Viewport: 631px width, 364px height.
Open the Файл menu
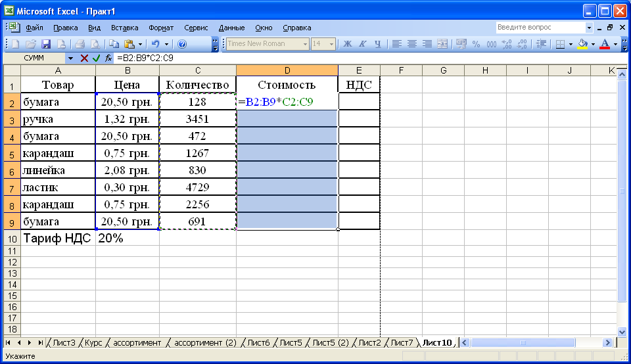click(x=35, y=28)
